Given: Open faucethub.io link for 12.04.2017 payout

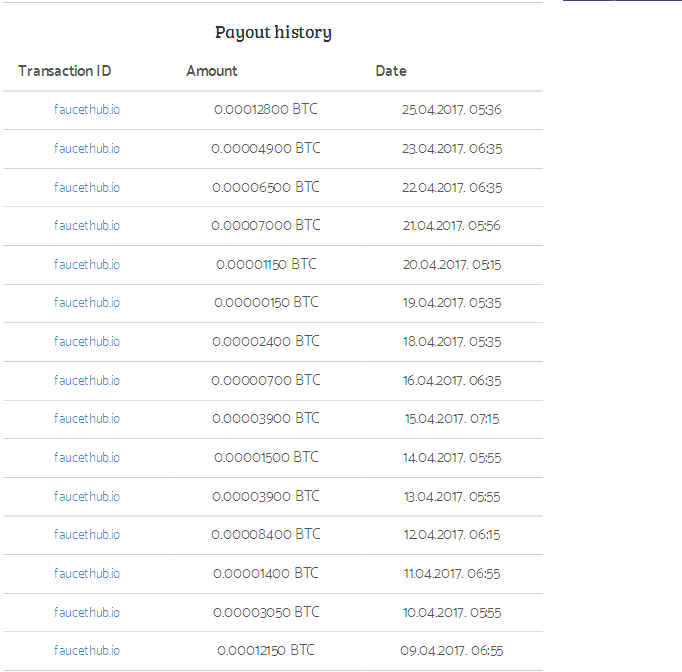Looking at the screenshot, I should point(87,535).
